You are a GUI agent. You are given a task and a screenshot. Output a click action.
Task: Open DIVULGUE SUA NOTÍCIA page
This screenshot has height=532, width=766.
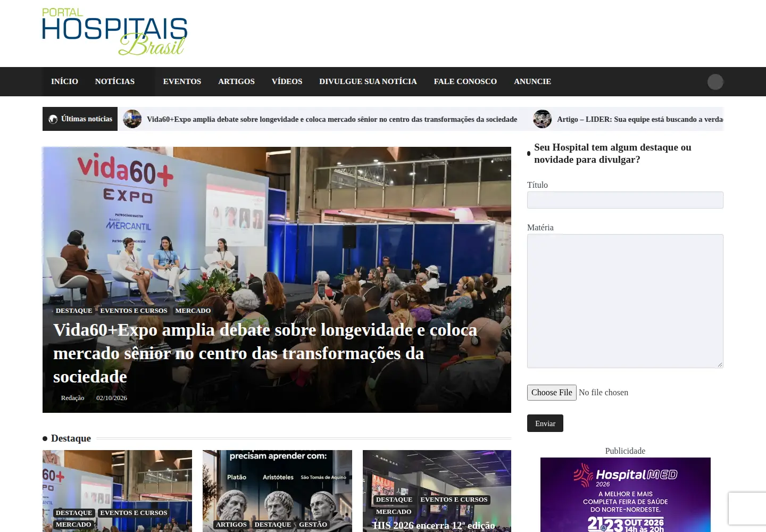(368, 81)
